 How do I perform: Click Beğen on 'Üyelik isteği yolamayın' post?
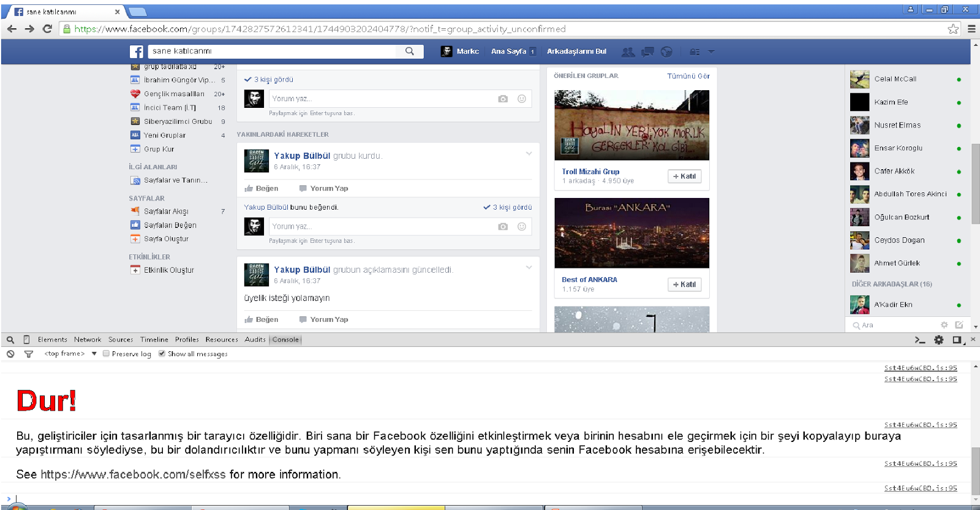[262, 320]
